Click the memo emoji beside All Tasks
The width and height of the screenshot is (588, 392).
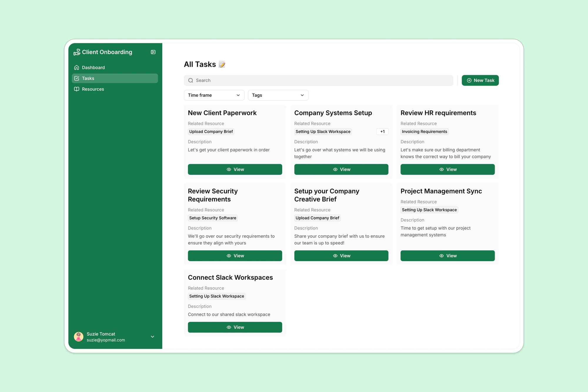point(222,64)
